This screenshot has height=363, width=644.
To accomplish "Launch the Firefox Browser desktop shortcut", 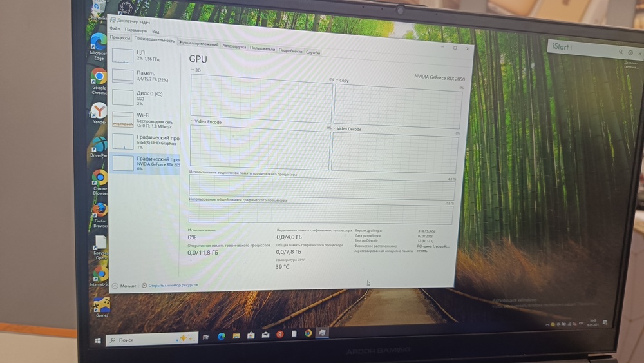I will pos(100,215).
